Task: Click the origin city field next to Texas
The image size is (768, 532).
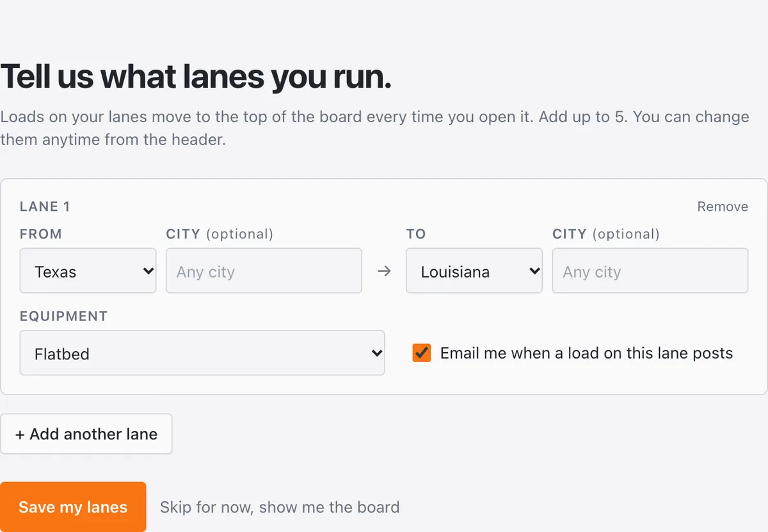Action: point(264,270)
